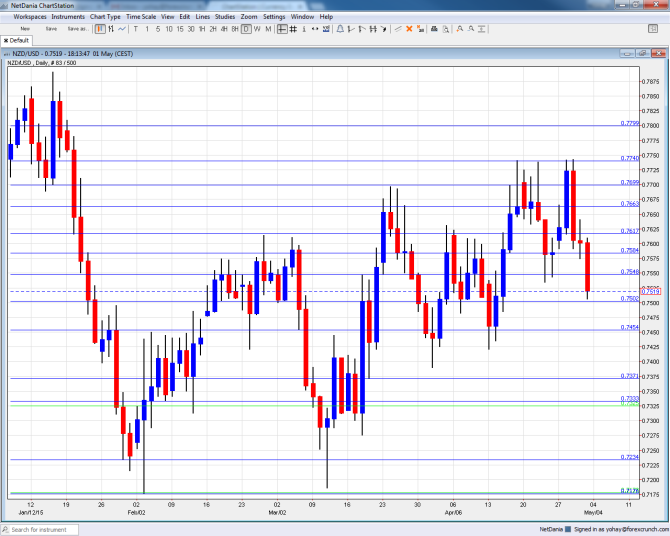Select the 5 minute time scale
Image resolution: width=670 pixels, height=536 pixels.
[x=158, y=29]
